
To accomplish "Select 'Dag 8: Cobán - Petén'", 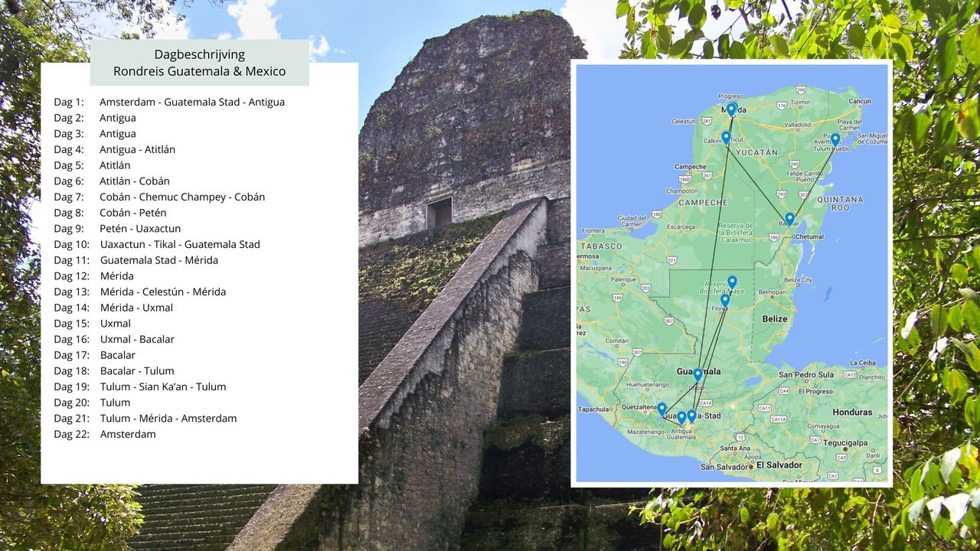I will [x=110, y=213].
